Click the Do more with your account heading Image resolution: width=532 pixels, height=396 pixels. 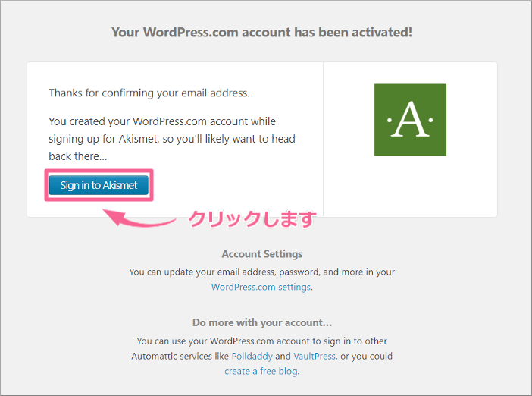click(x=262, y=322)
